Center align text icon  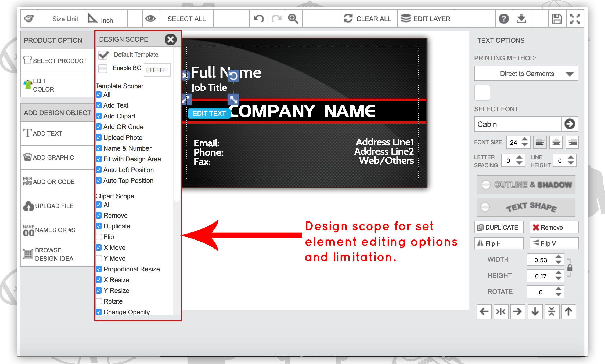click(556, 142)
